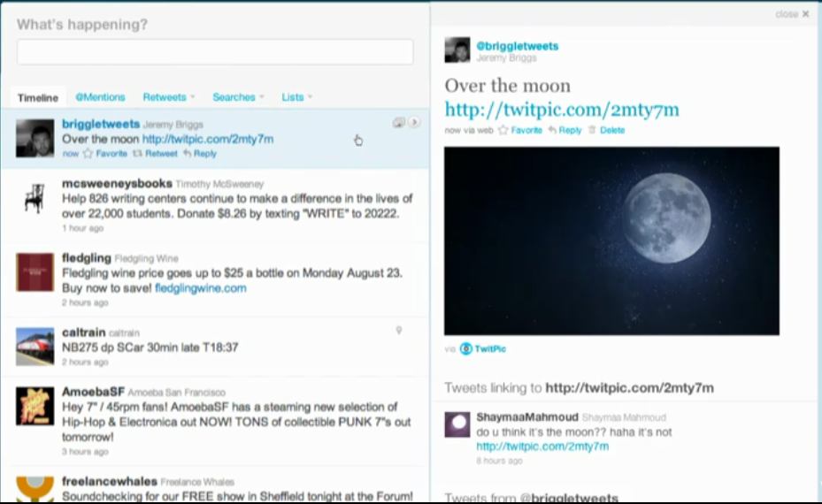Screen dimensions: 822x504
Task: Open large twitpic.com/2mty7m link in details pane
Action: (562, 110)
